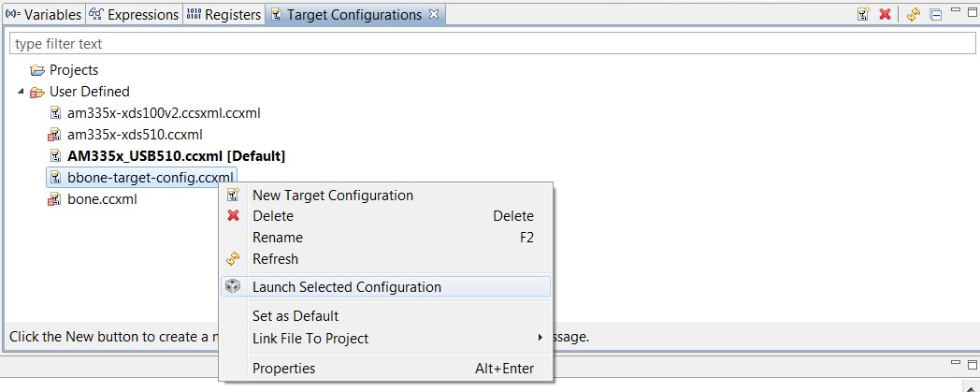Screen dimensions: 980x392
Task: Click the Collapse All toolbar icon
Action: tap(935, 15)
